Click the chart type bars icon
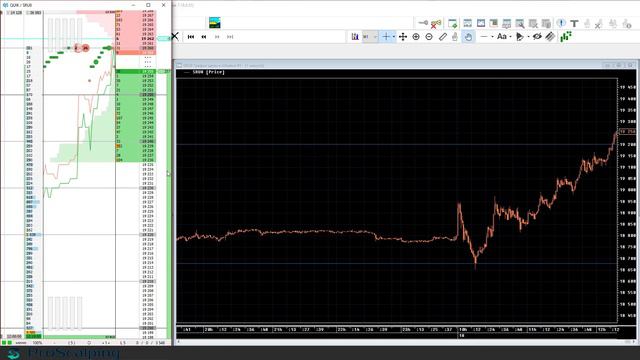 coord(355,37)
